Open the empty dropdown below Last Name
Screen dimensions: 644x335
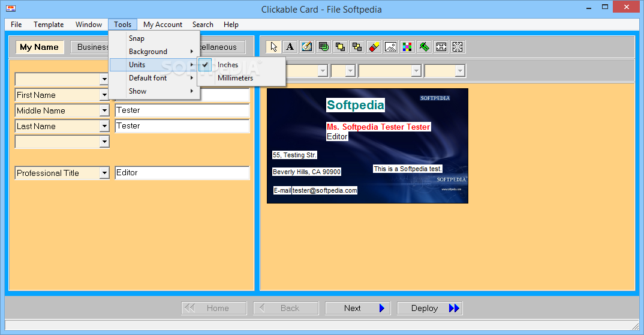pyautogui.click(x=104, y=142)
